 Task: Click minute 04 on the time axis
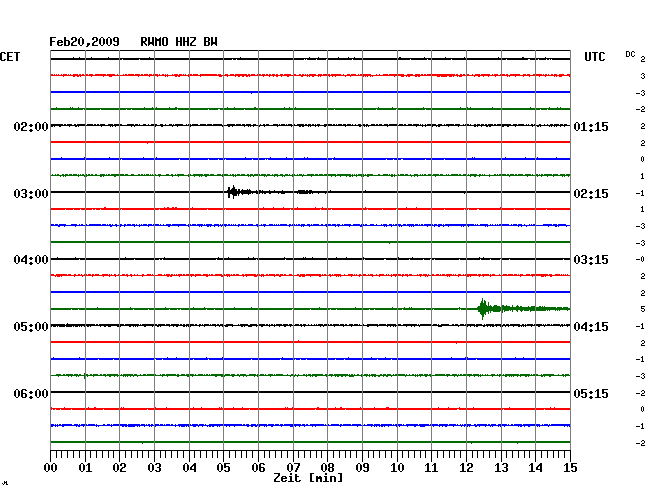tap(189, 467)
